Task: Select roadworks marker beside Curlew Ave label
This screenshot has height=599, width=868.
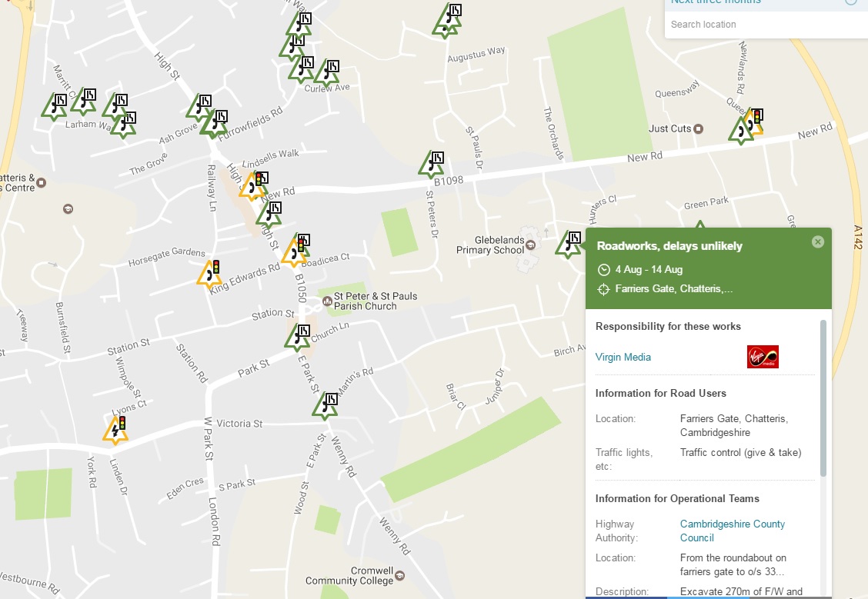Action: pos(327,73)
